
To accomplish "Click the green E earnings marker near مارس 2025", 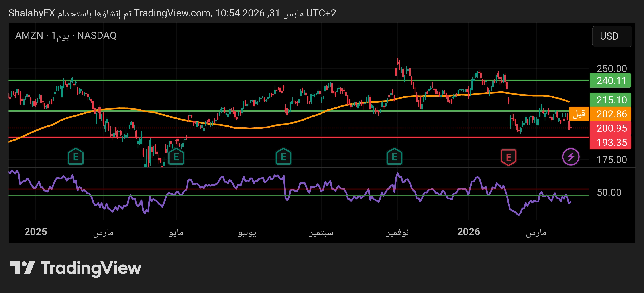I will coord(76,157).
